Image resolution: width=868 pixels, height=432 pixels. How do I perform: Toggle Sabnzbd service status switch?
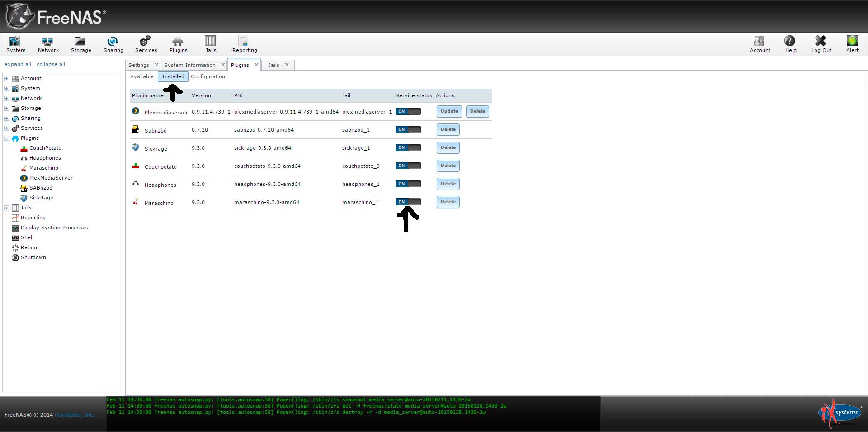click(408, 129)
